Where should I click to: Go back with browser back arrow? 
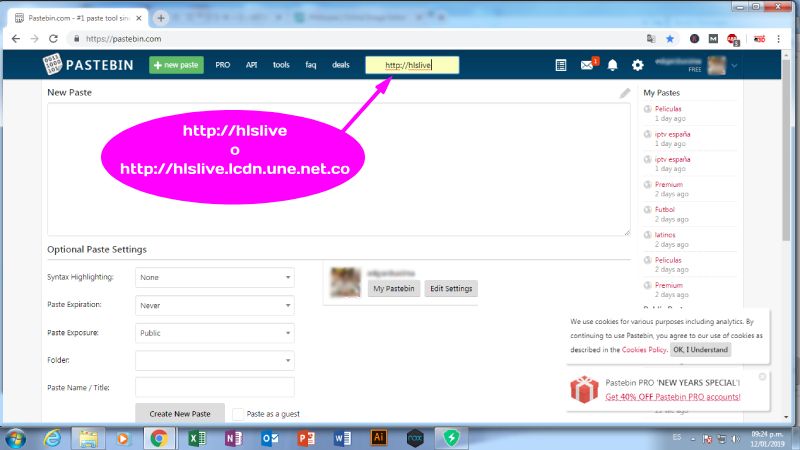tap(16, 39)
